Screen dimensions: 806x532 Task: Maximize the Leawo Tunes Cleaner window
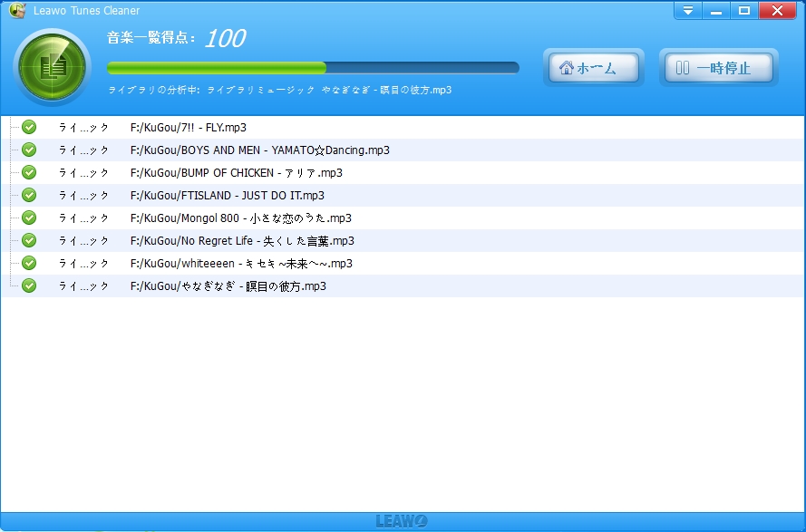(x=743, y=10)
